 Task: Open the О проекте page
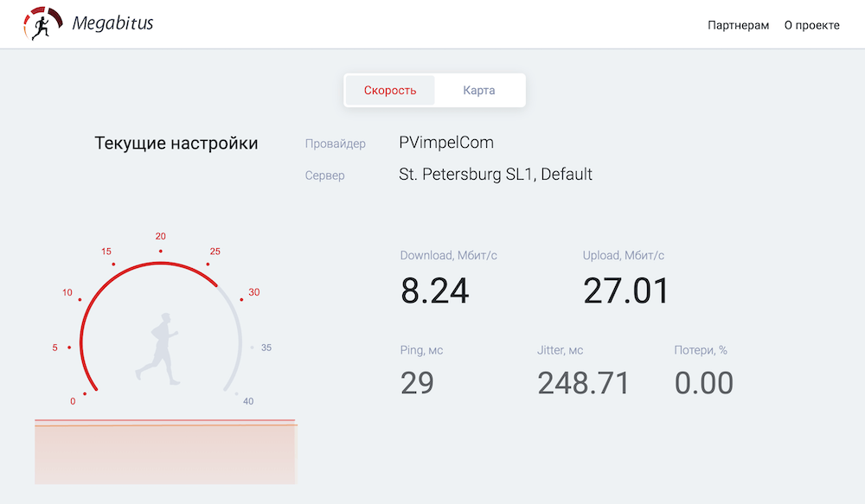(811, 25)
